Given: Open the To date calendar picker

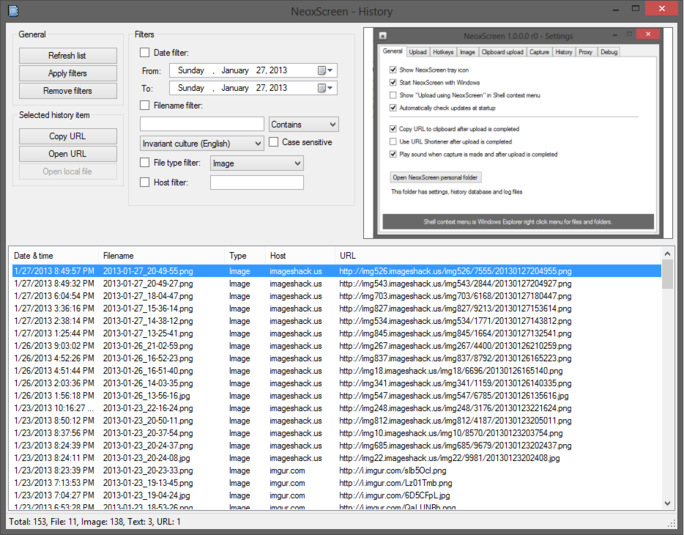Looking at the screenshot, I should [325, 88].
